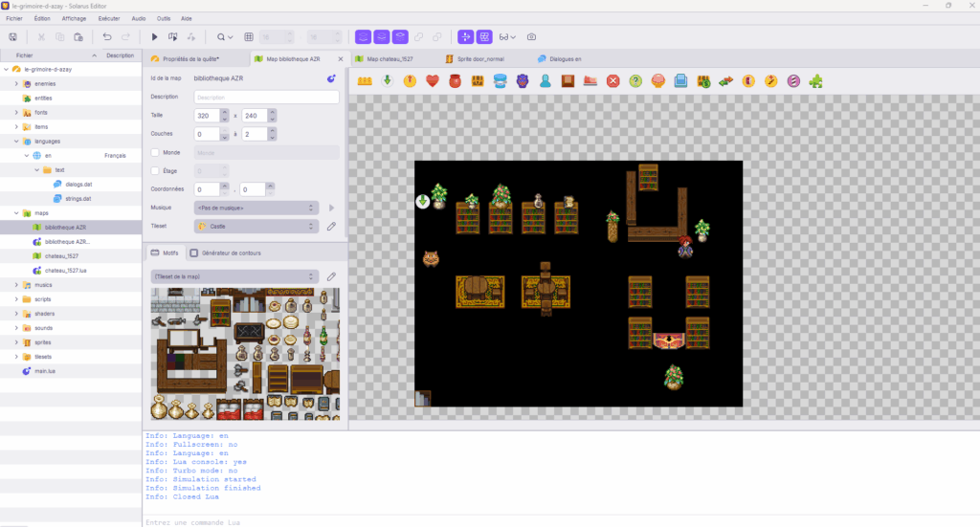Select the green puzzle piece entity icon

coord(815,81)
